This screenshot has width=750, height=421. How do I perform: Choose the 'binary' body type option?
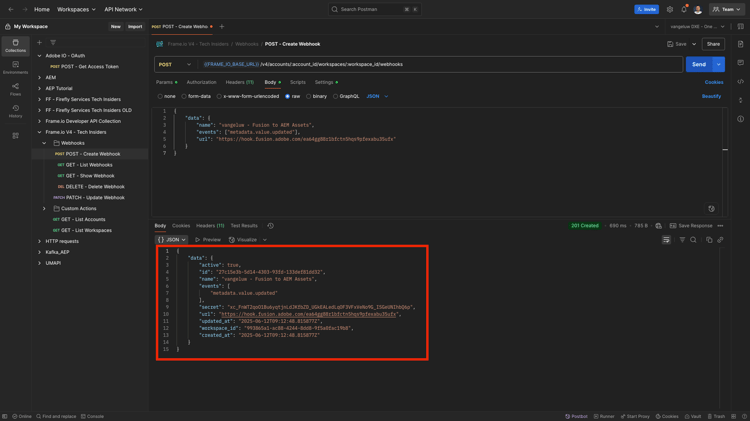(309, 97)
